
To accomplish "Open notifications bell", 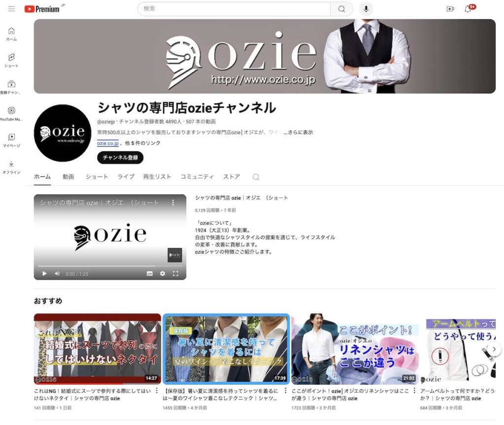I will [468, 9].
